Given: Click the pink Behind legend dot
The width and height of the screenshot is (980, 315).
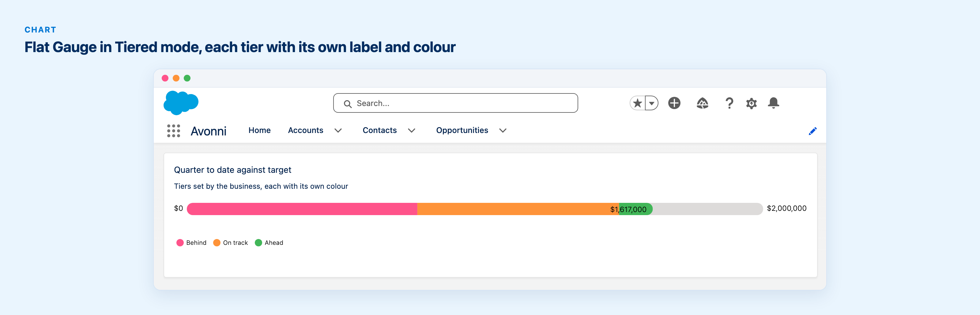Looking at the screenshot, I should (180, 243).
